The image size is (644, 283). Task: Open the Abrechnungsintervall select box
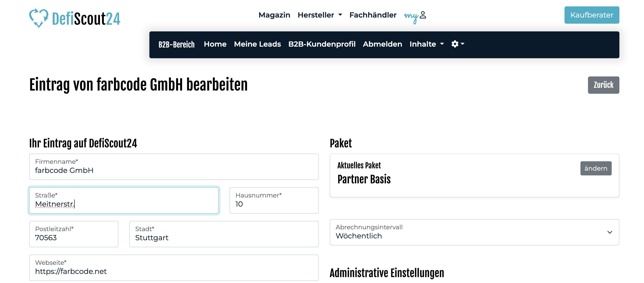[474, 232]
